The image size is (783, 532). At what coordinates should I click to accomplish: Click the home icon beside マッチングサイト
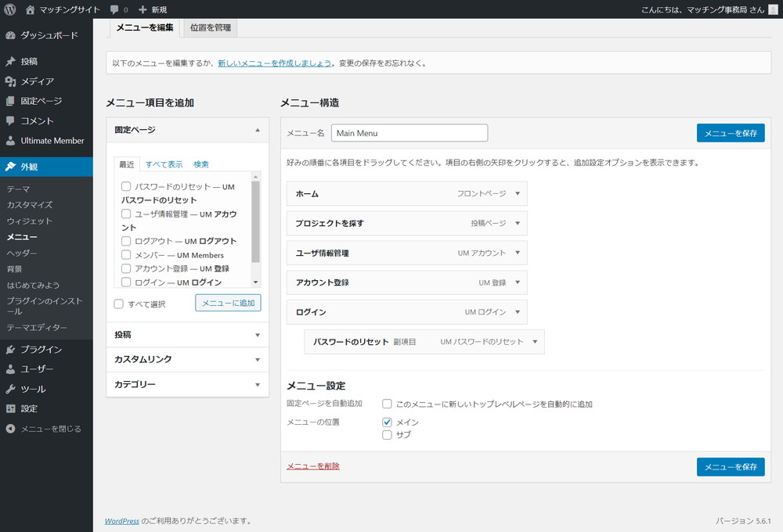[x=30, y=9]
